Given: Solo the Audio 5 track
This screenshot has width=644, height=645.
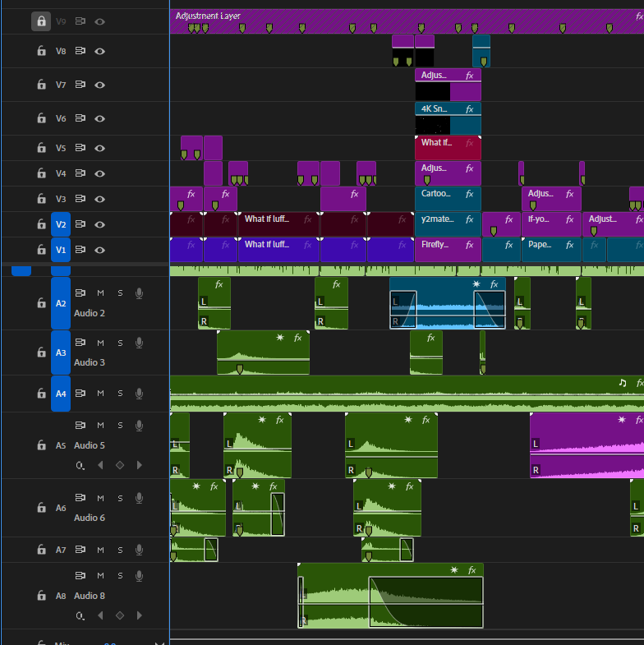Looking at the screenshot, I should pos(120,426).
